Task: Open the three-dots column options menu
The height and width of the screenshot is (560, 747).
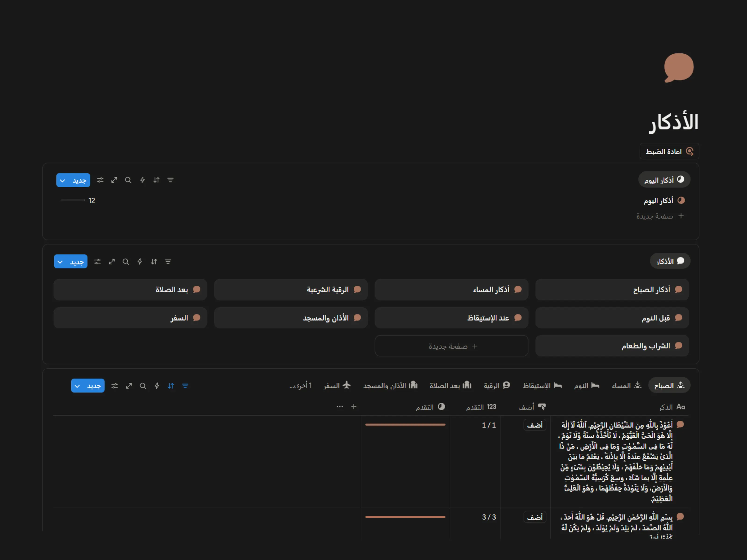Action: [x=340, y=407]
